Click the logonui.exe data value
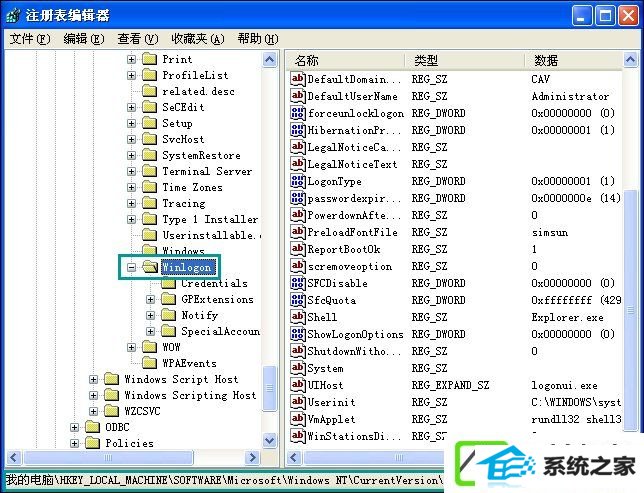Screen dimensions: 644x493 point(564,385)
